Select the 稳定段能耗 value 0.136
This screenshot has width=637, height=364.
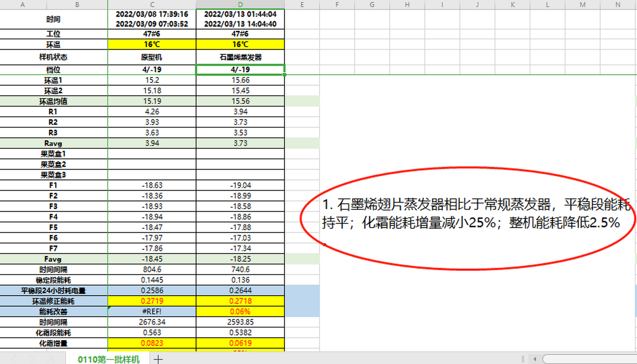coord(240,280)
